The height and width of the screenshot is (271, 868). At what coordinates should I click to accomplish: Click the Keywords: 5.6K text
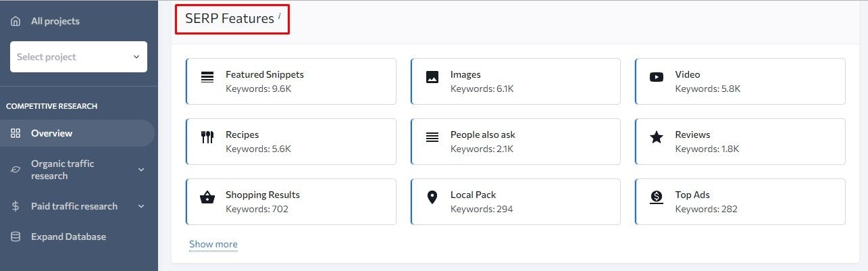pos(259,149)
